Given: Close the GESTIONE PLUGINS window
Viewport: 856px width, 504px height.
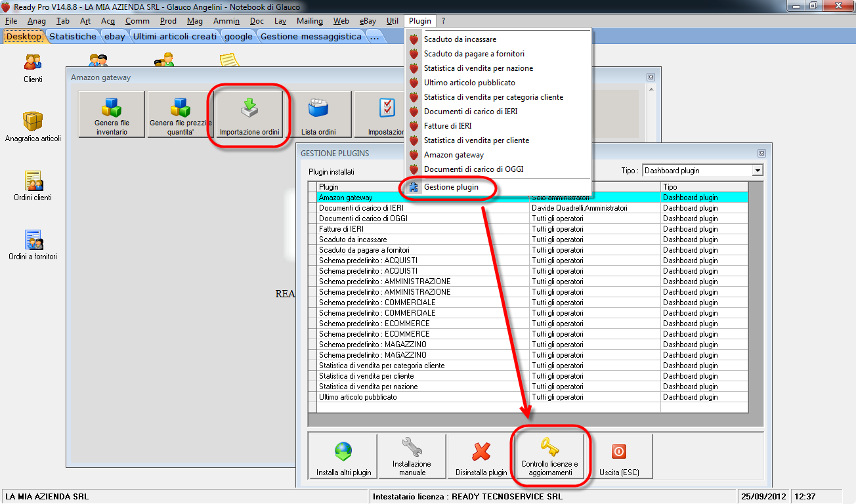Looking at the screenshot, I should pyautogui.click(x=761, y=154).
